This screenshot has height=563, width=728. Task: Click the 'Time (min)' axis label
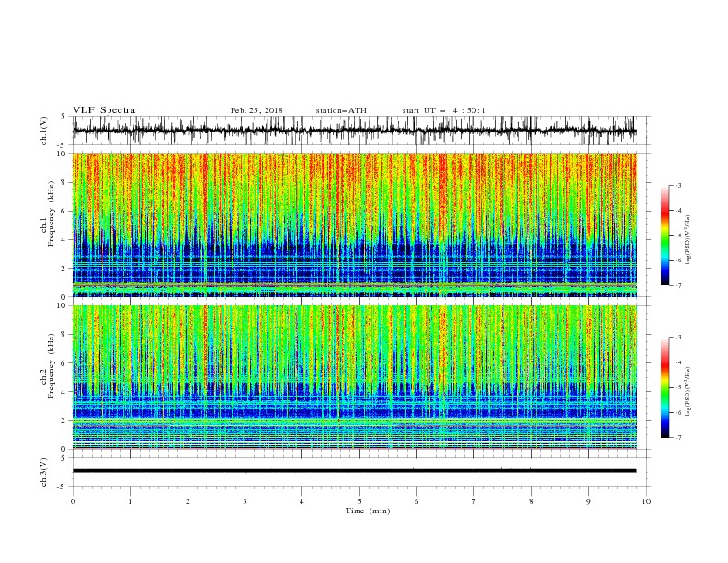click(368, 511)
